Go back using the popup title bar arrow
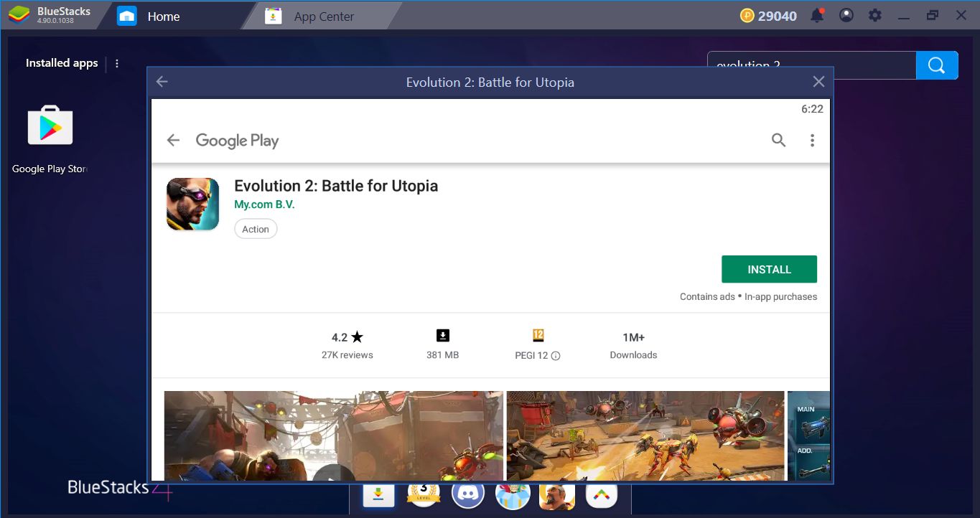 coord(162,82)
